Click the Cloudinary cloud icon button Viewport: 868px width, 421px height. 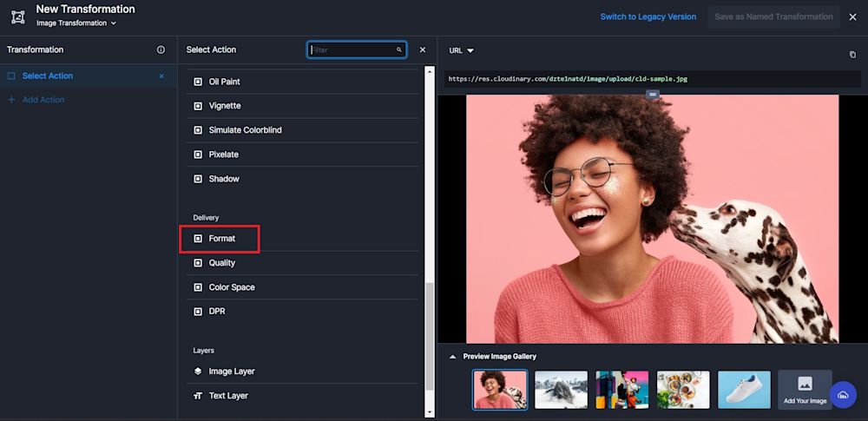[843, 395]
